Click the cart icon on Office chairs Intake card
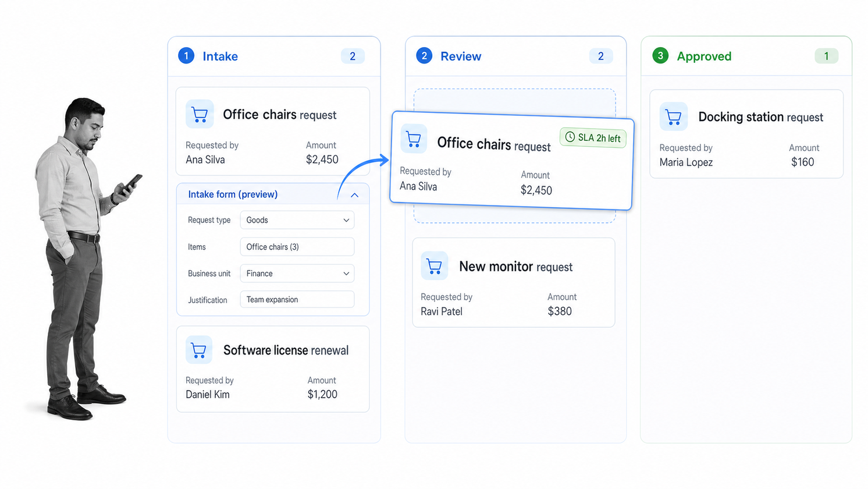The height and width of the screenshot is (489, 868). pyautogui.click(x=200, y=114)
